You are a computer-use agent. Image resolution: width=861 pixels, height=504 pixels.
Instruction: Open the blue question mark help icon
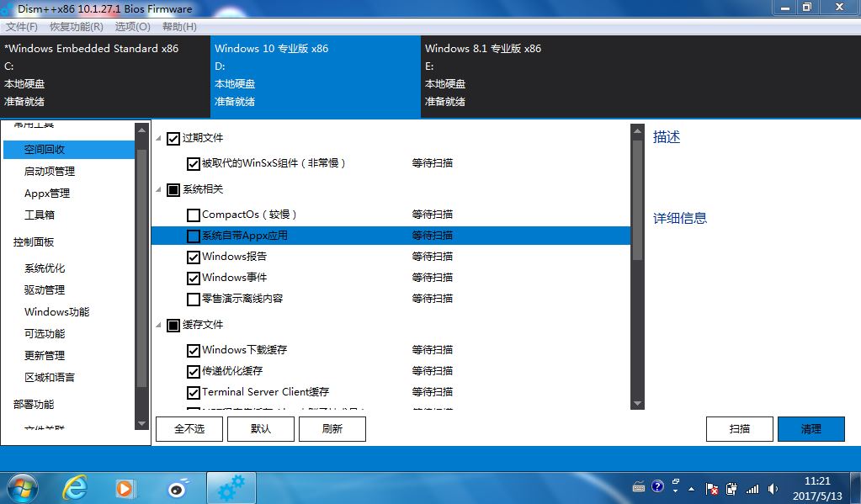pos(657,486)
